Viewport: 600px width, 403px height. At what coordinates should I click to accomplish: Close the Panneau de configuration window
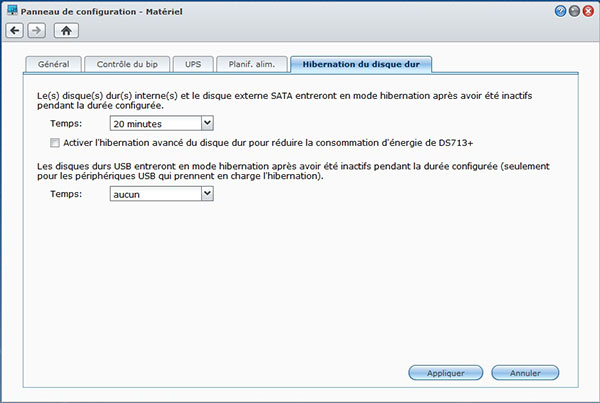coord(588,10)
